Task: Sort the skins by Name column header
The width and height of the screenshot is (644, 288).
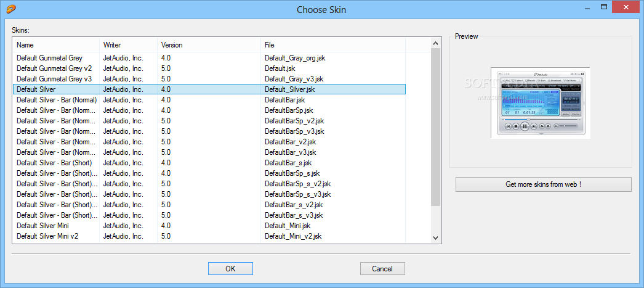Action: pos(56,45)
